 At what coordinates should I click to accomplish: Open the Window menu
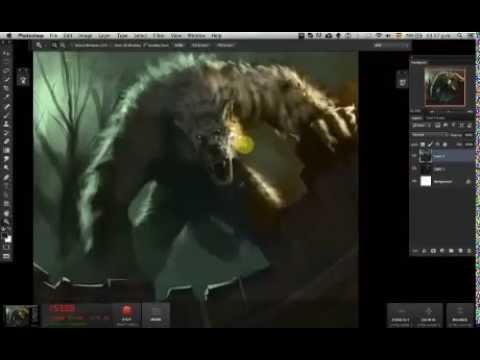tap(196, 35)
